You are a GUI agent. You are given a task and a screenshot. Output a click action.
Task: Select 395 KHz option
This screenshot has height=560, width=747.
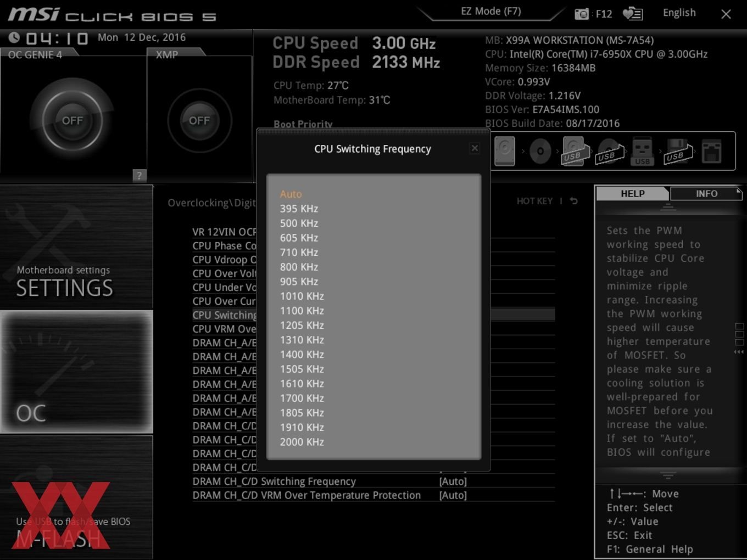(x=299, y=209)
